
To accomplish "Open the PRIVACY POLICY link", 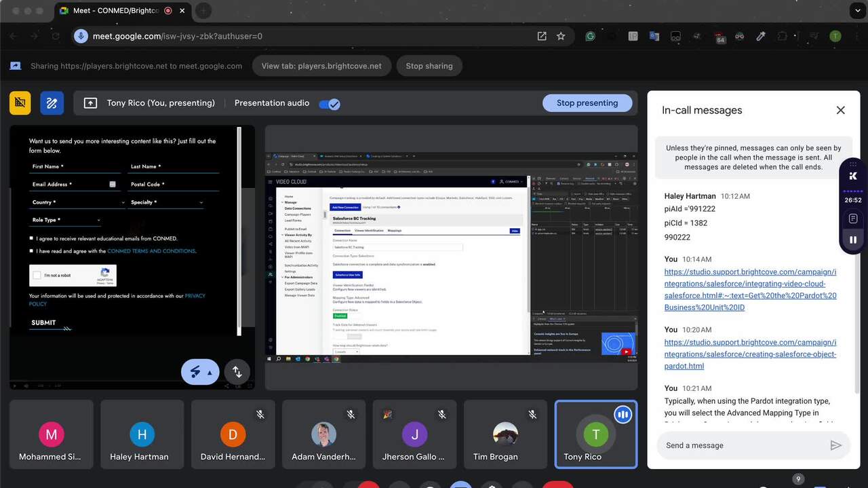I will tap(117, 300).
